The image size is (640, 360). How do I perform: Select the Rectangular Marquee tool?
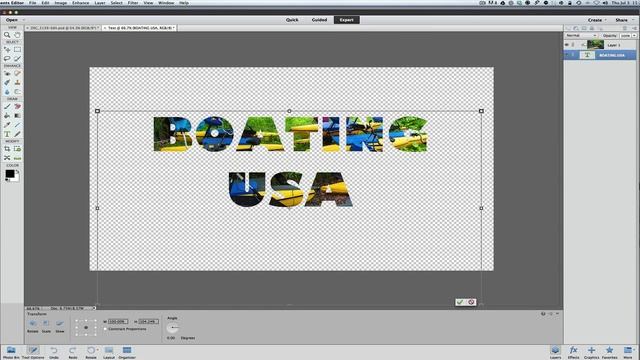coord(17,49)
